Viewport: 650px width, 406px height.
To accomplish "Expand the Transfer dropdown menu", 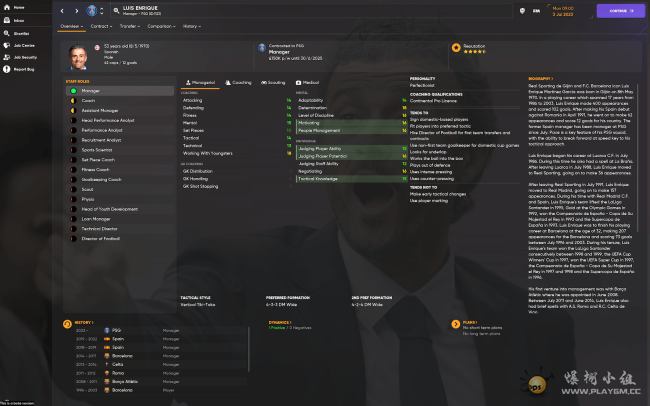I will 130,26.
